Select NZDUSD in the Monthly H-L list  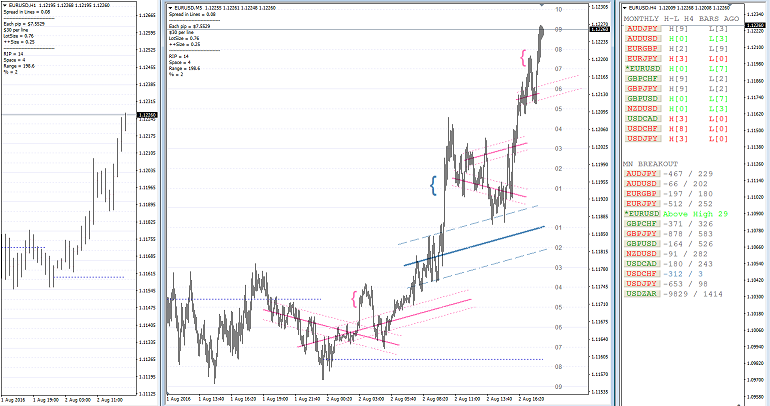pos(642,108)
